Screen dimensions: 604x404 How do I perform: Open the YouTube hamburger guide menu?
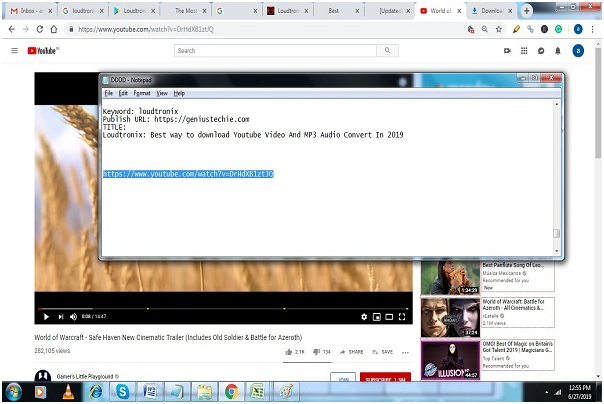point(15,50)
